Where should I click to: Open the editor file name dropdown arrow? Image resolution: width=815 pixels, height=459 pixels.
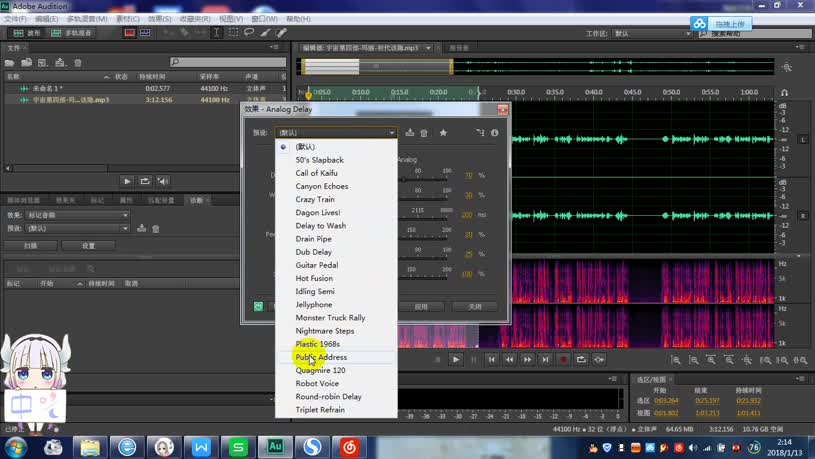428,48
